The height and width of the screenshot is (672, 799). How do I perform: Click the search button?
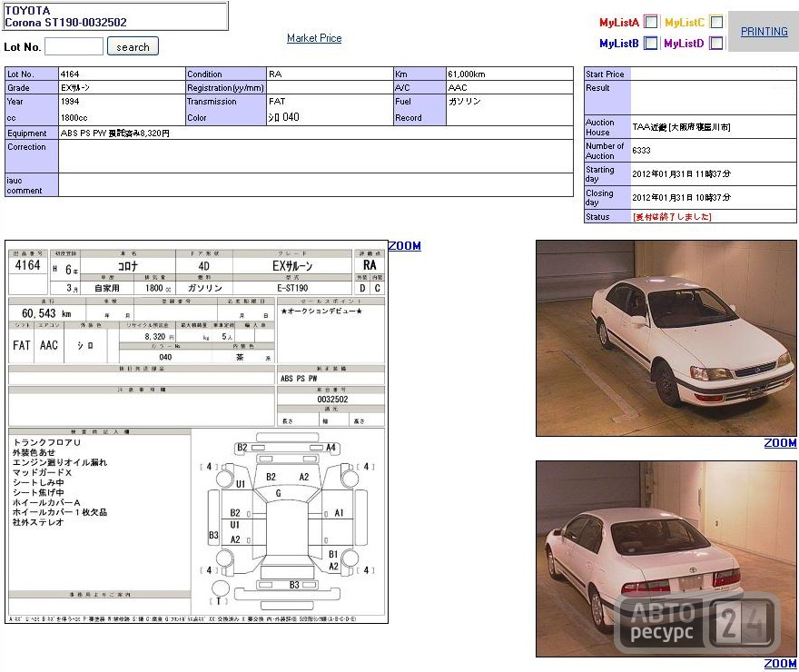click(133, 46)
